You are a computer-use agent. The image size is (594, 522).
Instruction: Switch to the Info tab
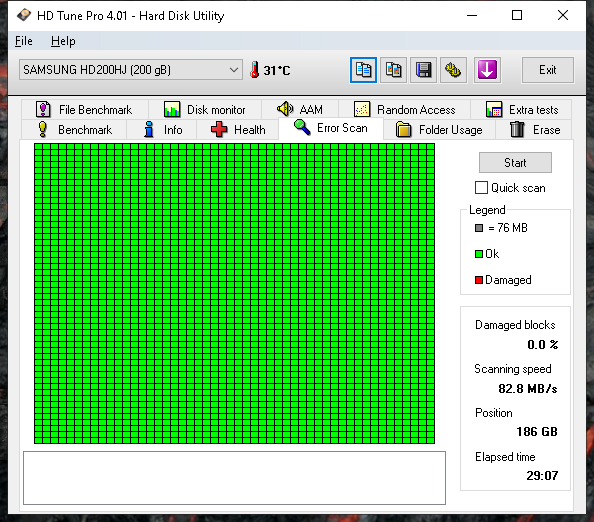(162, 130)
